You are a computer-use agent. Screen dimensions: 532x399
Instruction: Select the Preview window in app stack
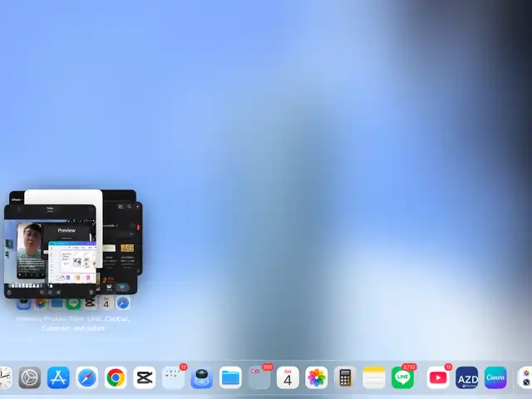coord(68,230)
